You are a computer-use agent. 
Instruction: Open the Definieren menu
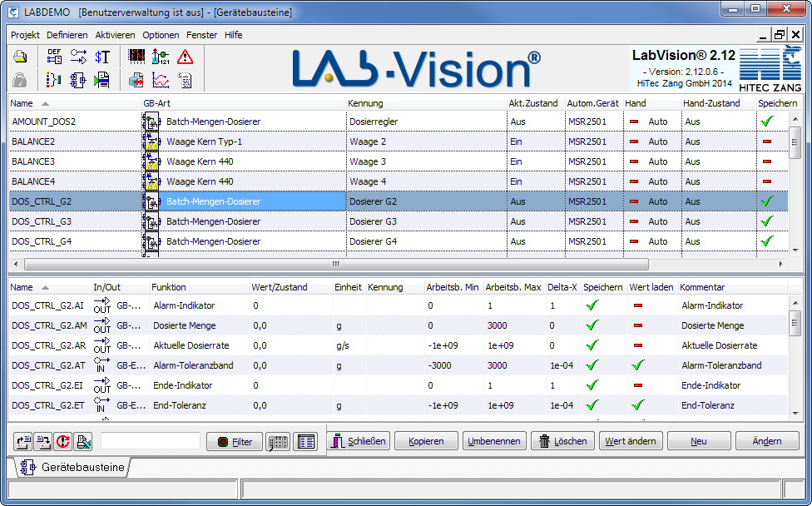[x=67, y=35]
